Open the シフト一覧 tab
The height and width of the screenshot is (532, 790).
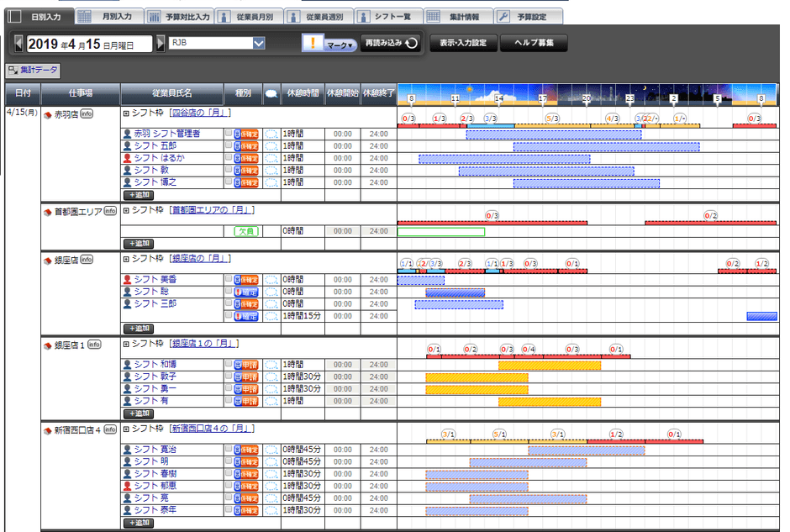387,16
